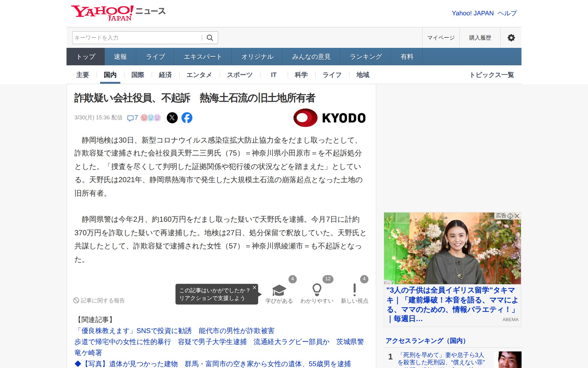588x368 pixels.
Task: Click the search magnifier icon
Action: pyautogui.click(x=210, y=38)
